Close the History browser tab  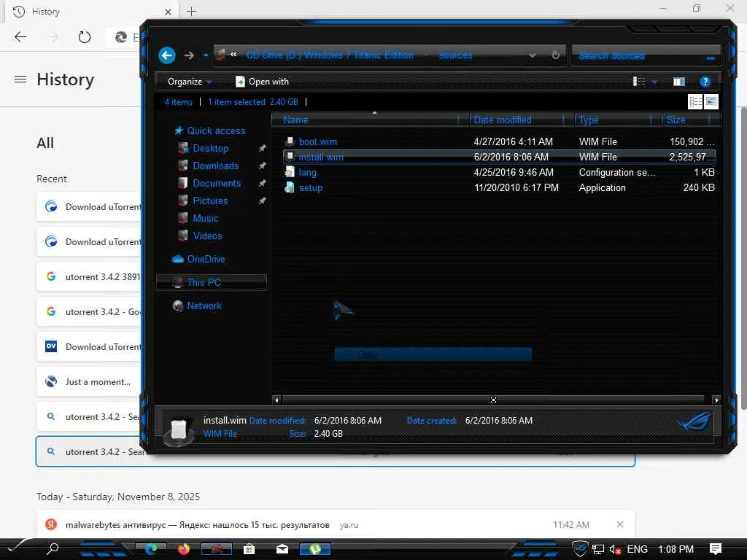[169, 12]
